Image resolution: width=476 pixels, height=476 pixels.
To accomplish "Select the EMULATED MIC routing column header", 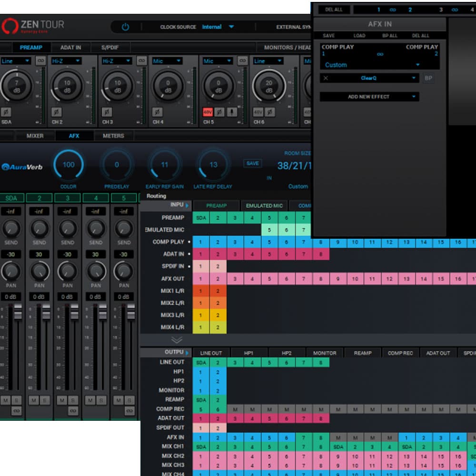I will pos(264,206).
